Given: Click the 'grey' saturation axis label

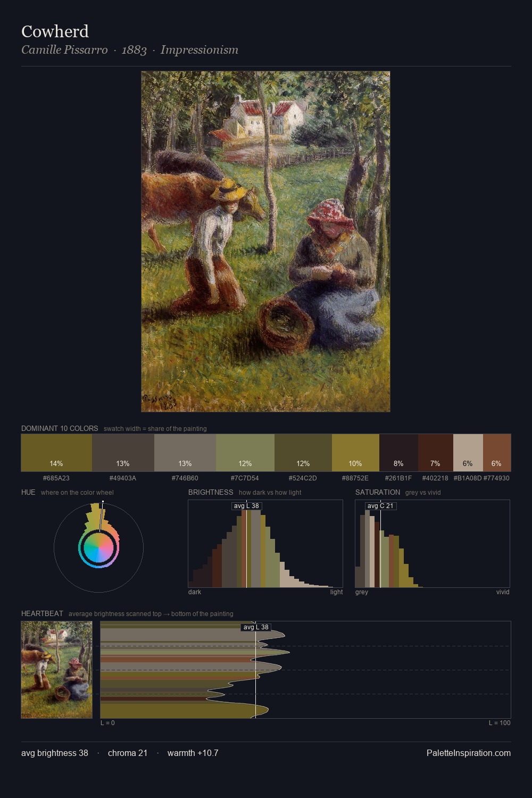Looking at the screenshot, I should pos(362,592).
